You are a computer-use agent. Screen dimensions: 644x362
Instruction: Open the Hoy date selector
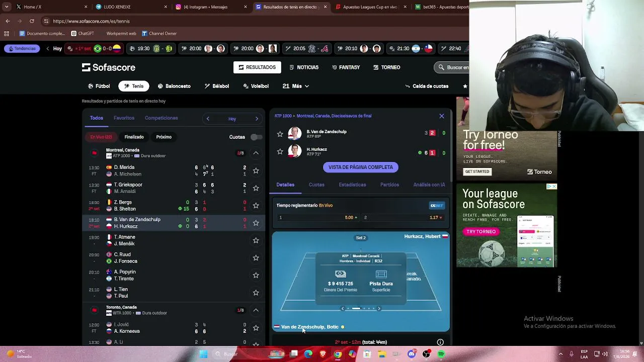[232, 119]
